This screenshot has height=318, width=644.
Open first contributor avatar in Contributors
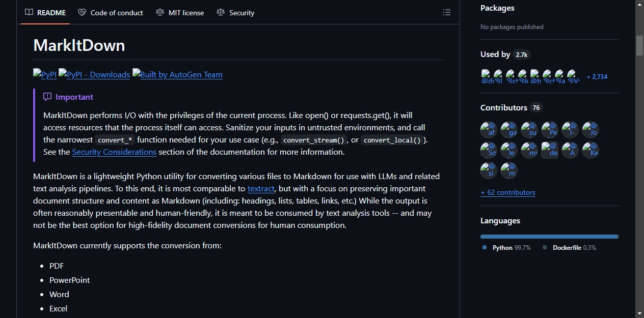coord(489,130)
